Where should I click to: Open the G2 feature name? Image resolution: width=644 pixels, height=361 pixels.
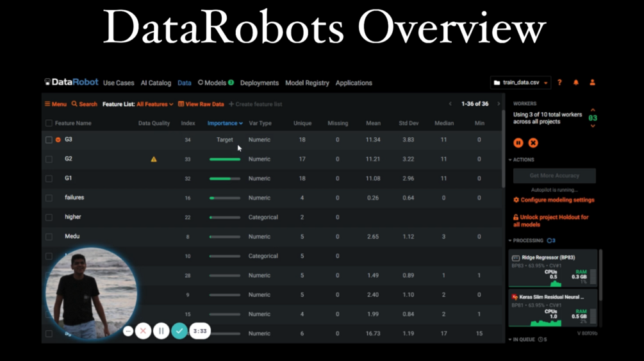tap(69, 159)
